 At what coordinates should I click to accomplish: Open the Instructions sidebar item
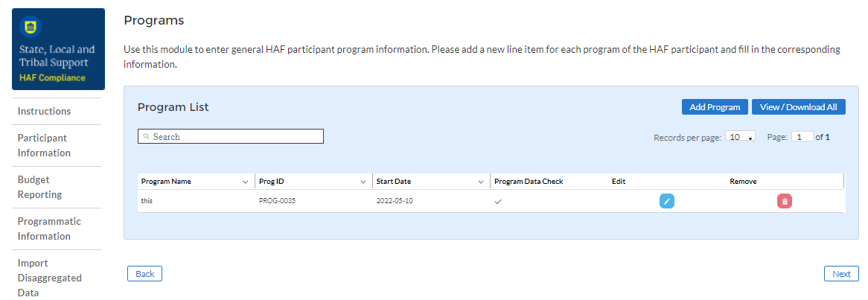coord(45,111)
